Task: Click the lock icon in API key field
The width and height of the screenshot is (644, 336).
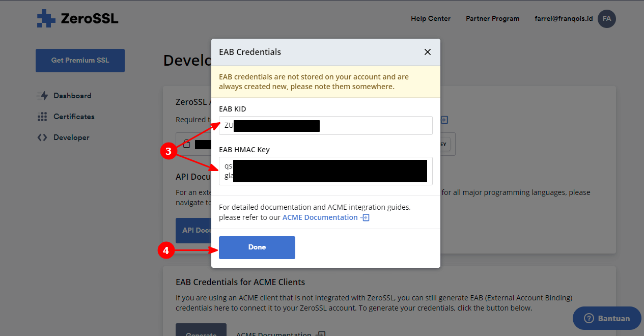Action: tap(187, 144)
